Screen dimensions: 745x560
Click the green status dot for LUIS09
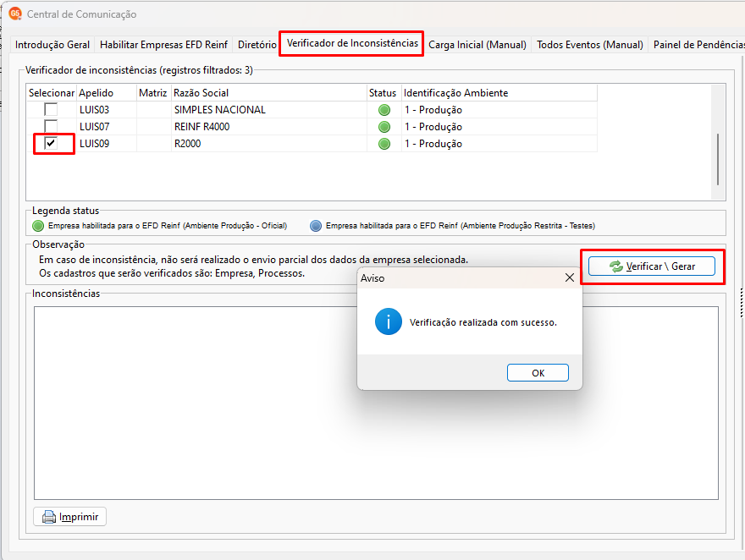pos(384,144)
